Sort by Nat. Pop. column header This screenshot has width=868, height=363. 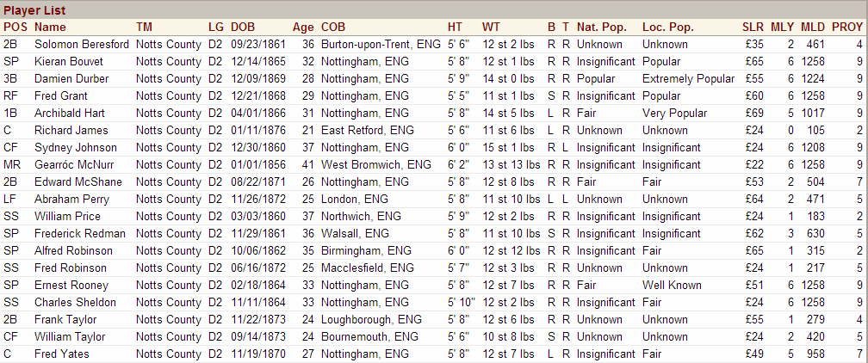click(602, 28)
